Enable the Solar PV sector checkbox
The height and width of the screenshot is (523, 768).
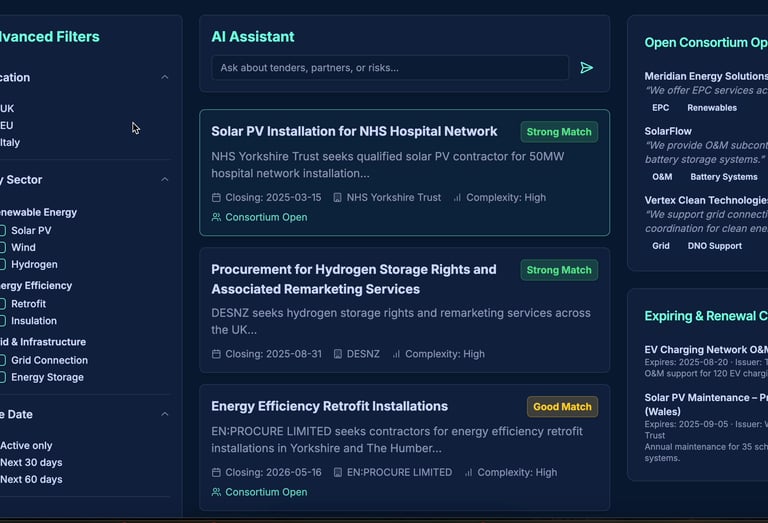point(2,231)
